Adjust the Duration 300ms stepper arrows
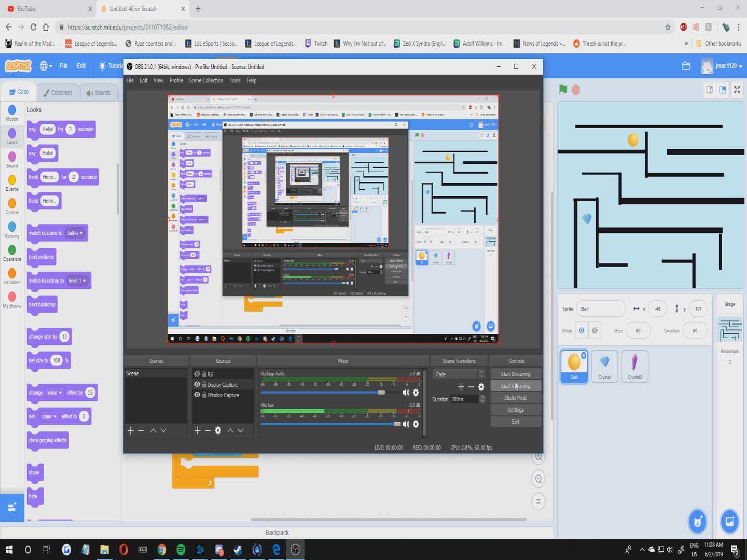747x560 pixels. 482,399
